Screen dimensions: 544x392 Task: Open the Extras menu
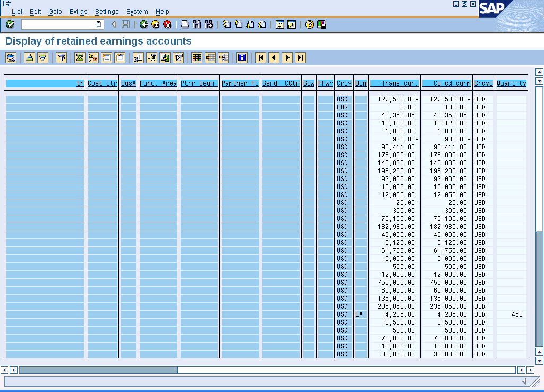[x=79, y=12]
